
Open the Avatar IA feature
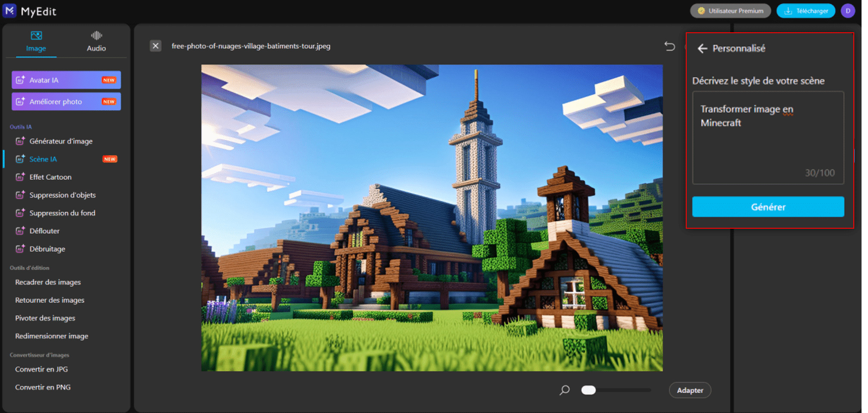(x=65, y=80)
